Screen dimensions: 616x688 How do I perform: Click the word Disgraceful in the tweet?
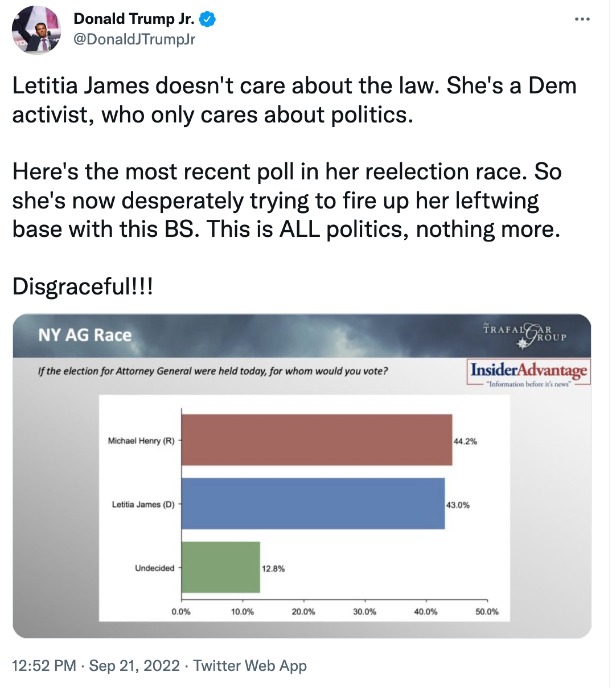point(72,286)
